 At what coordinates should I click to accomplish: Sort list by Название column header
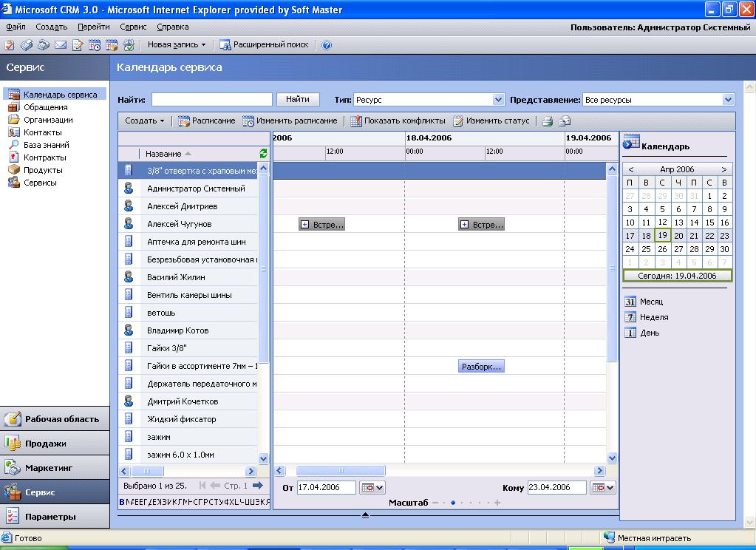coord(163,154)
